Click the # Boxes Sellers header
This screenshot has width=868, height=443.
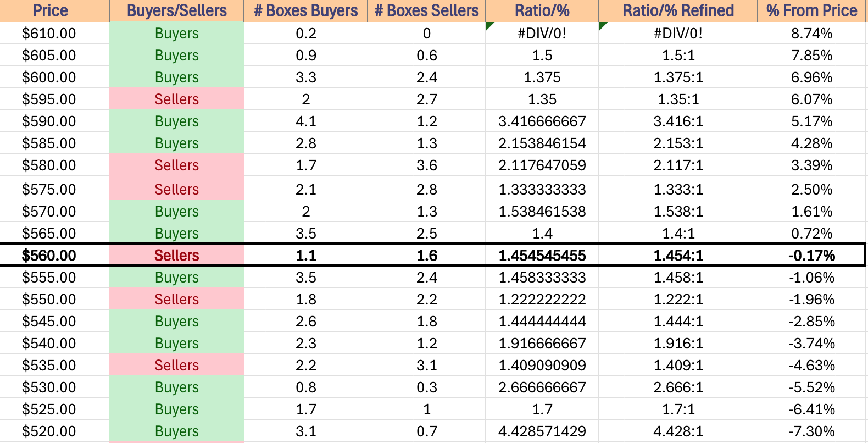[426, 10]
